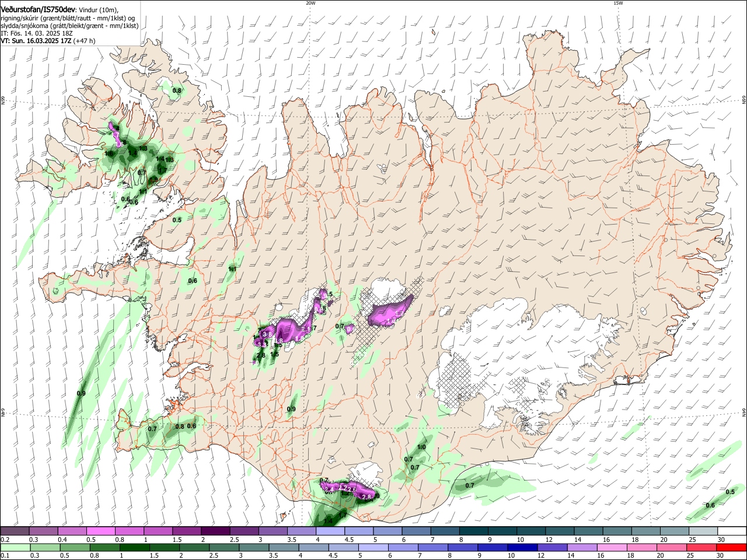747x560 pixels.
Task: Pick upper legend white swatch after 30
Action: click(732, 531)
